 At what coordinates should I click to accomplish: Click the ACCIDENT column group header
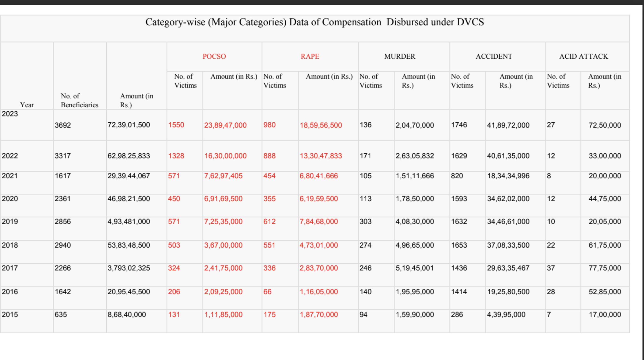click(x=494, y=57)
